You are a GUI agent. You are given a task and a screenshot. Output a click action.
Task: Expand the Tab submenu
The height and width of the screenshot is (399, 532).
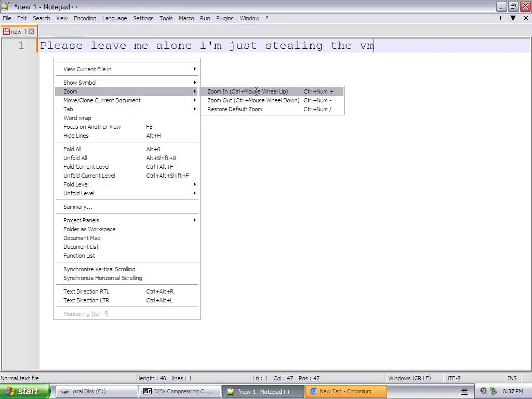coord(127,109)
